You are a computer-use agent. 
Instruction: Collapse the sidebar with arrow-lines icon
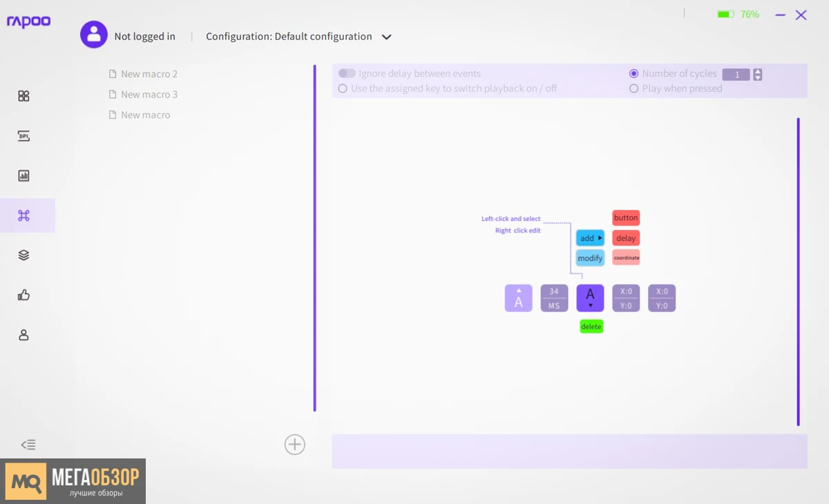(x=28, y=445)
